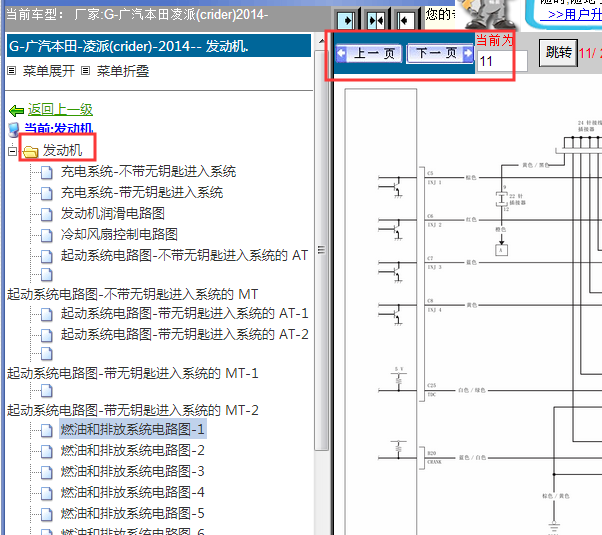Click the 当前车型 vehicle model text
Image resolution: width=602 pixels, height=535 pixels.
click(137, 15)
